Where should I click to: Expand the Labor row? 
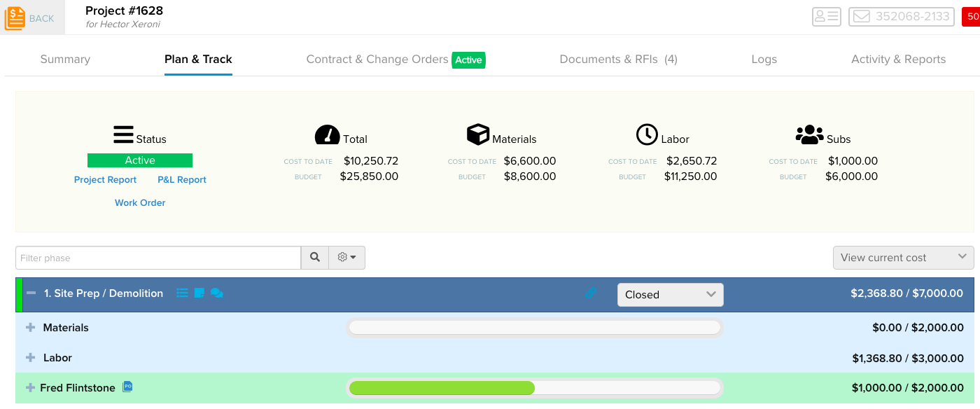(30, 358)
